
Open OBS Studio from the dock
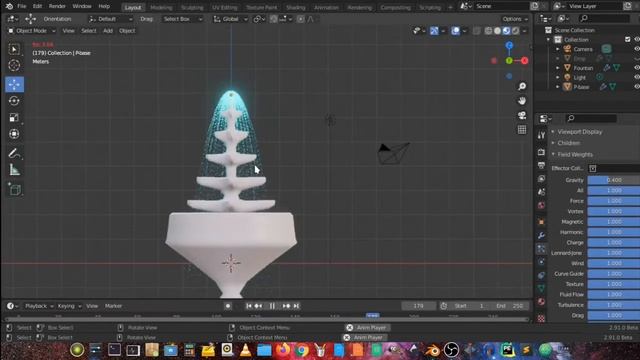coord(451,350)
